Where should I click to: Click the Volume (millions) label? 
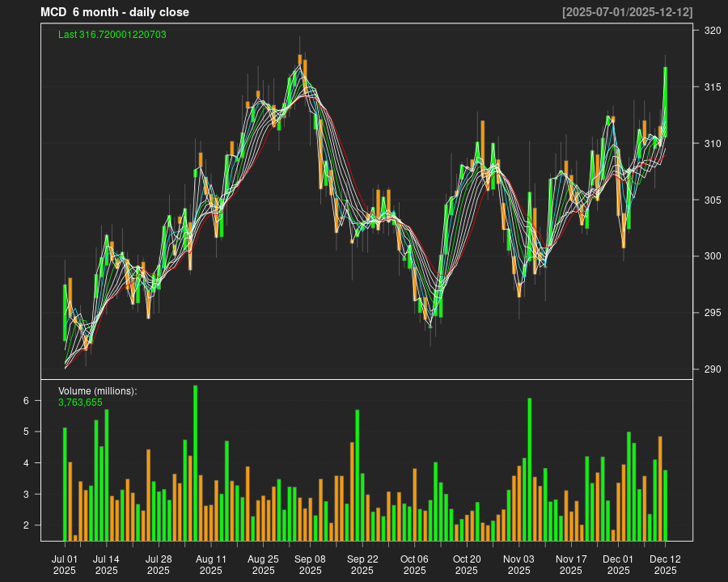(97, 390)
